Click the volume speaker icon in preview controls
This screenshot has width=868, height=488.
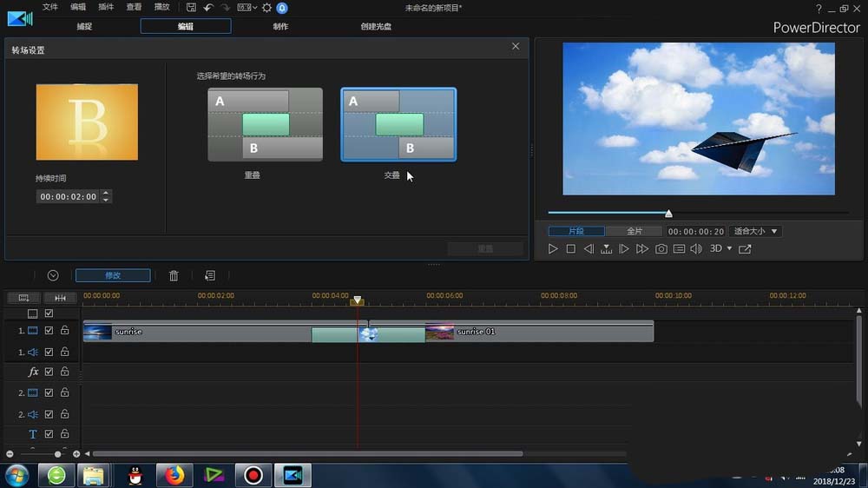pyautogui.click(x=696, y=249)
